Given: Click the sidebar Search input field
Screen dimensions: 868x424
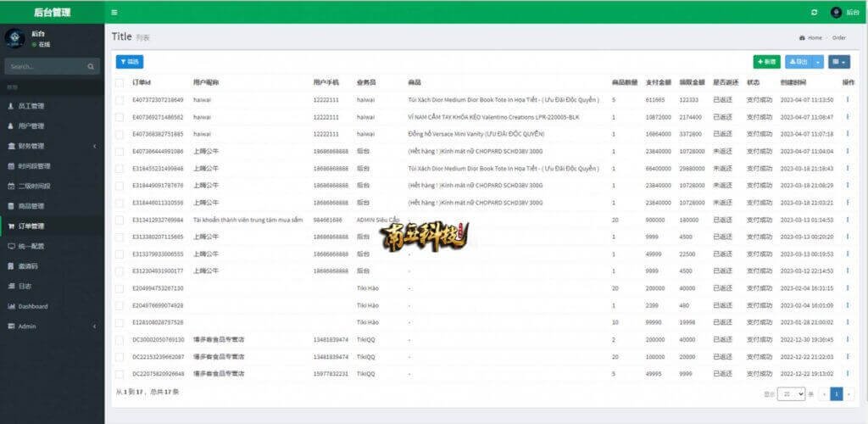Looking at the screenshot, I should 44,66.
